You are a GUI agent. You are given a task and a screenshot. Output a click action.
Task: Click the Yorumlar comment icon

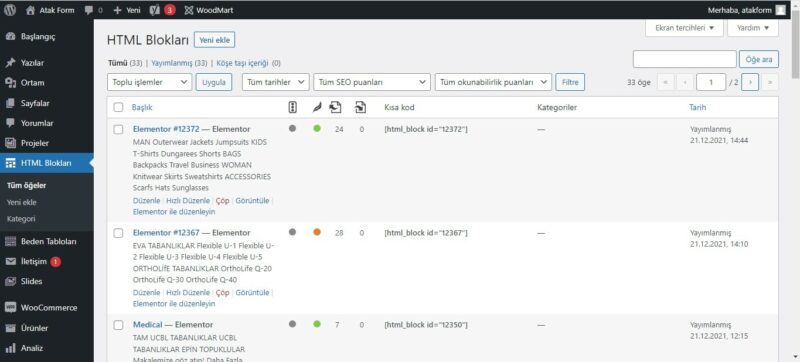pyautogui.click(x=10, y=123)
